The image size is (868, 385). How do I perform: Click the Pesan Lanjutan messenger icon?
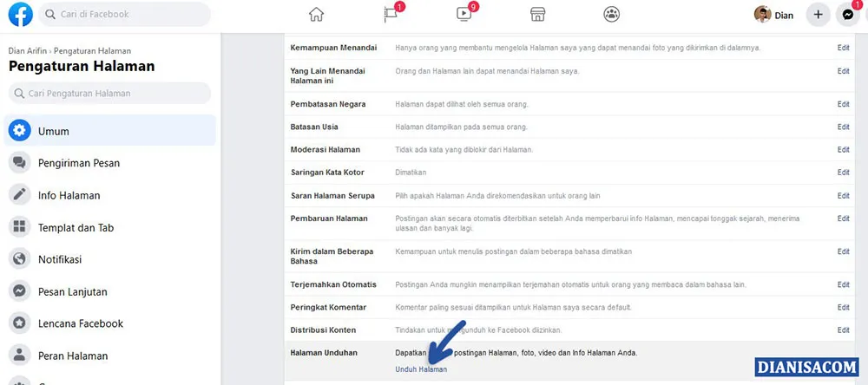19,291
